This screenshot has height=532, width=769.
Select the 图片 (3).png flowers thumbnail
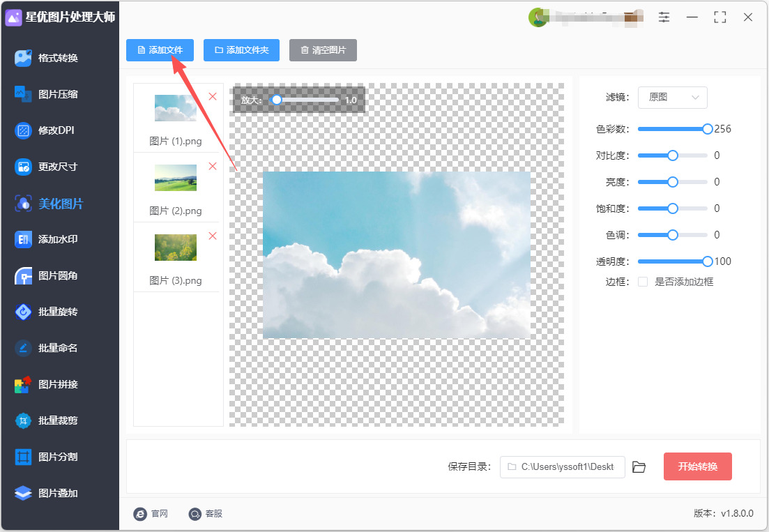176,247
